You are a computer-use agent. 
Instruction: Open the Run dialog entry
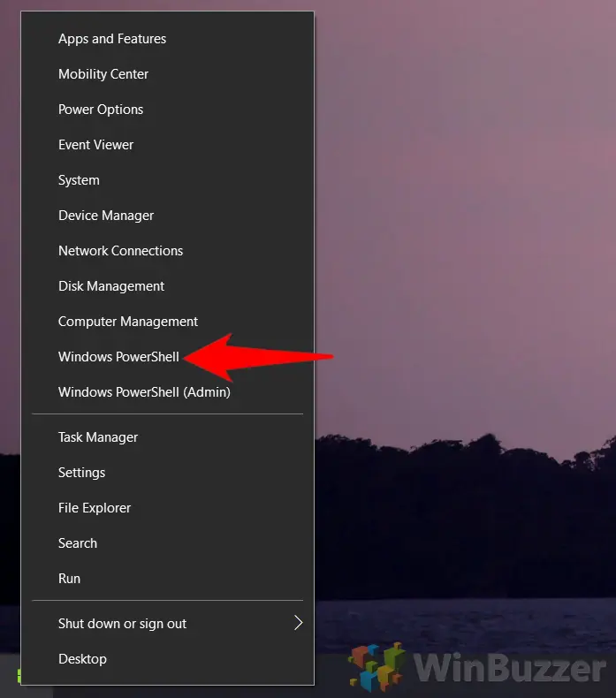pyautogui.click(x=167, y=578)
